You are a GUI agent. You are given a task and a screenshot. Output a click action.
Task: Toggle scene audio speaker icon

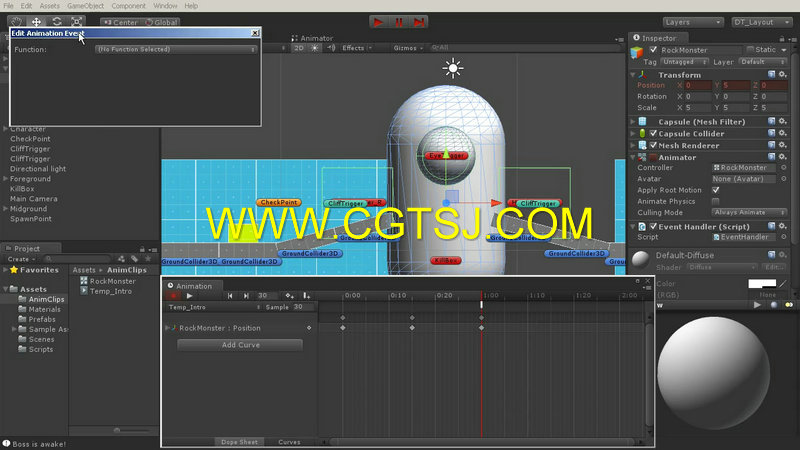point(331,48)
